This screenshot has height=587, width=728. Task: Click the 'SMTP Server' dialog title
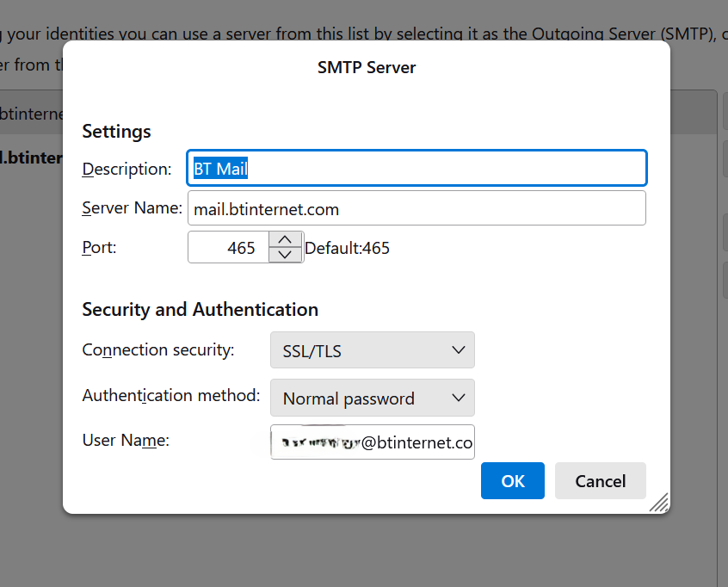point(367,68)
